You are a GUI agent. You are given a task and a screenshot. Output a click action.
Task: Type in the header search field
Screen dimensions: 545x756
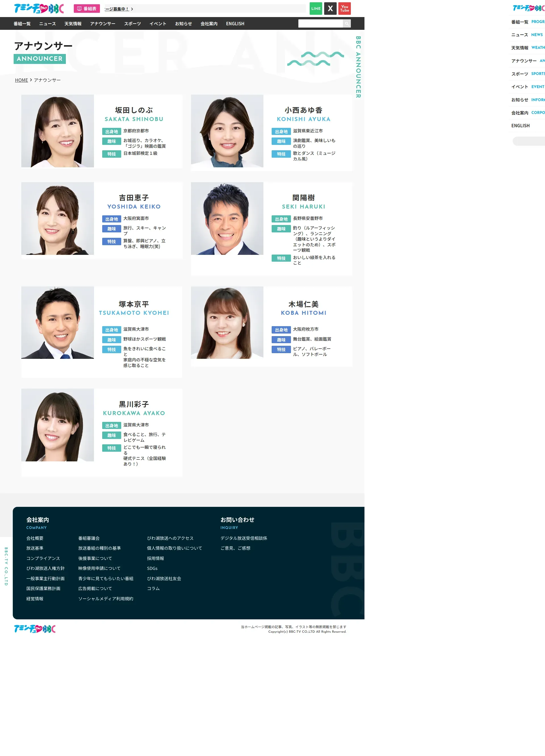click(x=320, y=24)
